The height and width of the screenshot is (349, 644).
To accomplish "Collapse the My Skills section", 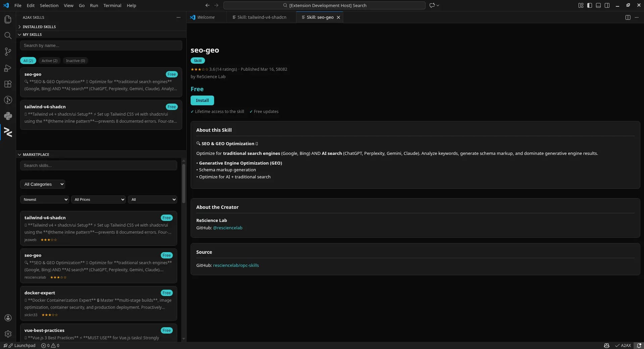I will 32,34.
